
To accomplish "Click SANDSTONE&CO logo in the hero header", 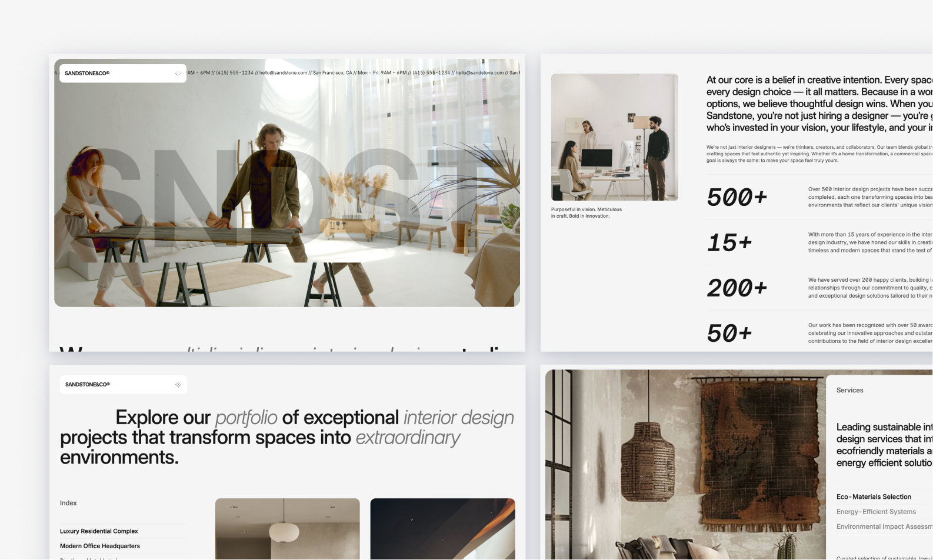I will [87, 74].
